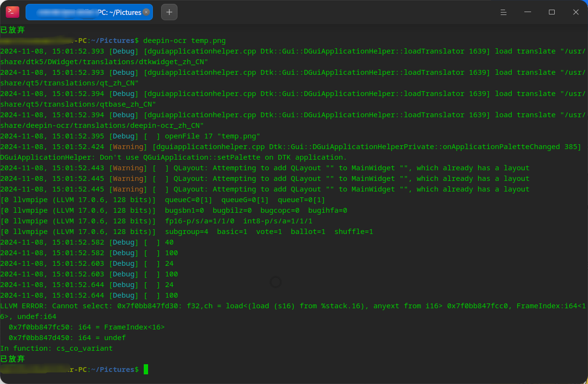588x384 pixels.
Task: Click the 'subgroup=4 basic=1' llvmpipe line
Action: click(x=187, y=232)
